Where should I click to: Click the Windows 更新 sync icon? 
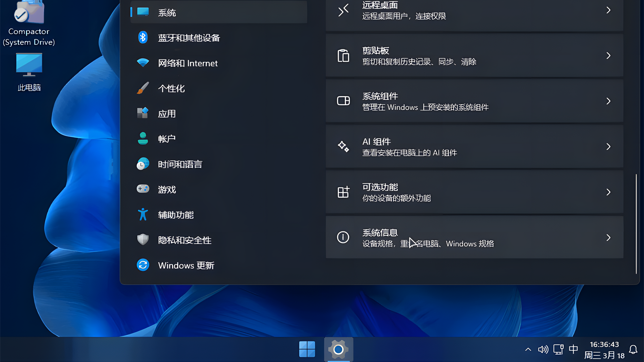[143, 265]
